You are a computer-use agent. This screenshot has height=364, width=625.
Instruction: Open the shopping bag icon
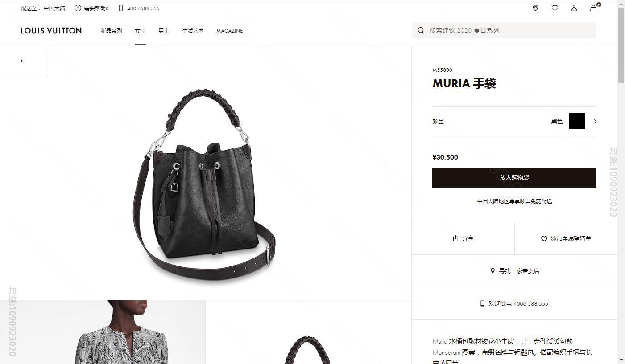[x=593, y=8]
